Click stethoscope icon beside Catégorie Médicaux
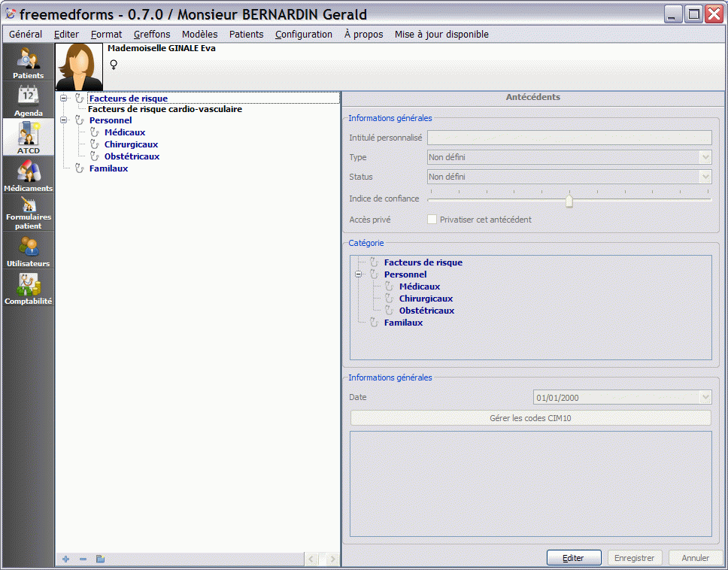 click(x=390, y=287)
